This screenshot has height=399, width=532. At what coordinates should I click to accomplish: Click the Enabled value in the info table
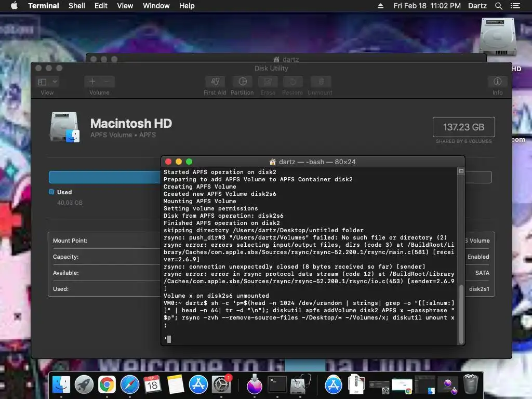(x=478, y=257)
